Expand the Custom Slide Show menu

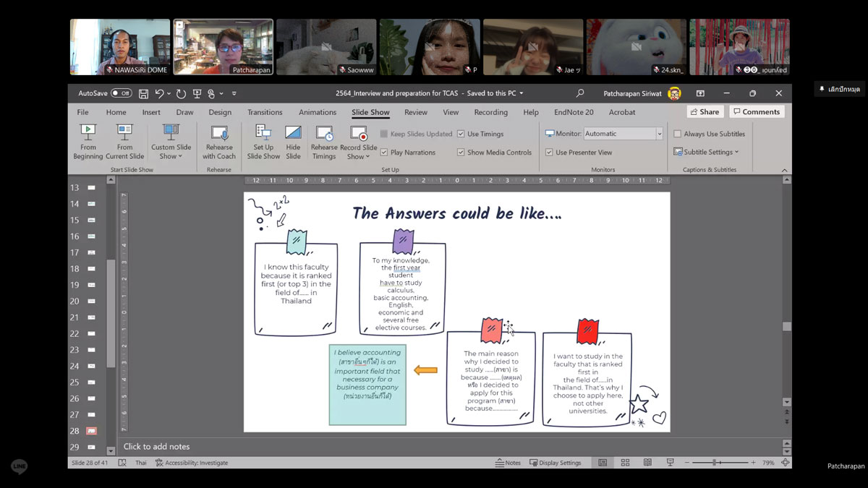tap(171, 152)
